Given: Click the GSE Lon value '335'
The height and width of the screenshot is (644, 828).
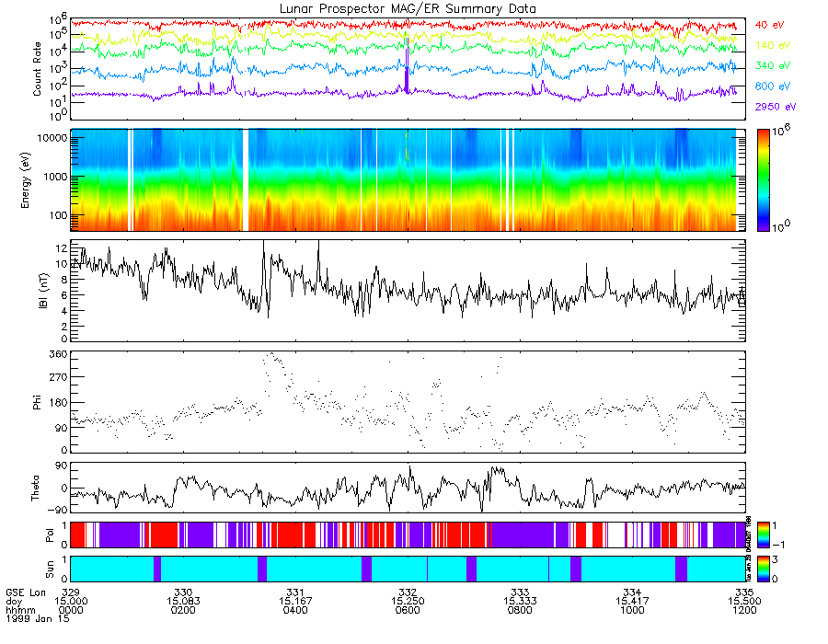Looking at the screenshot, I should [x=744, y=592].
